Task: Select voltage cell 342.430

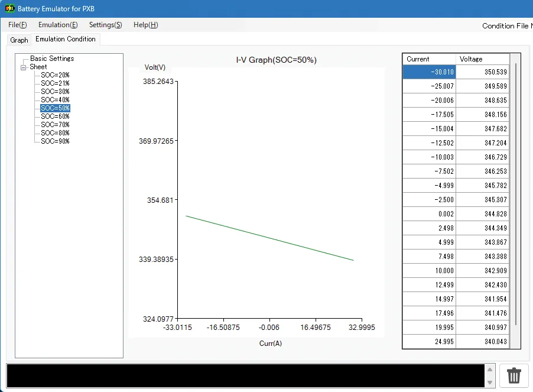Action: (482, 285)
